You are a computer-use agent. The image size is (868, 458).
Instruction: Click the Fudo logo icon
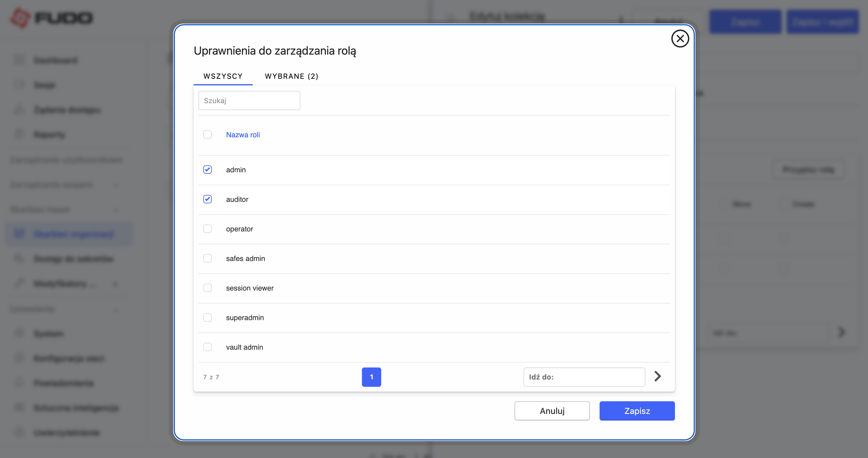pos(20,17)
